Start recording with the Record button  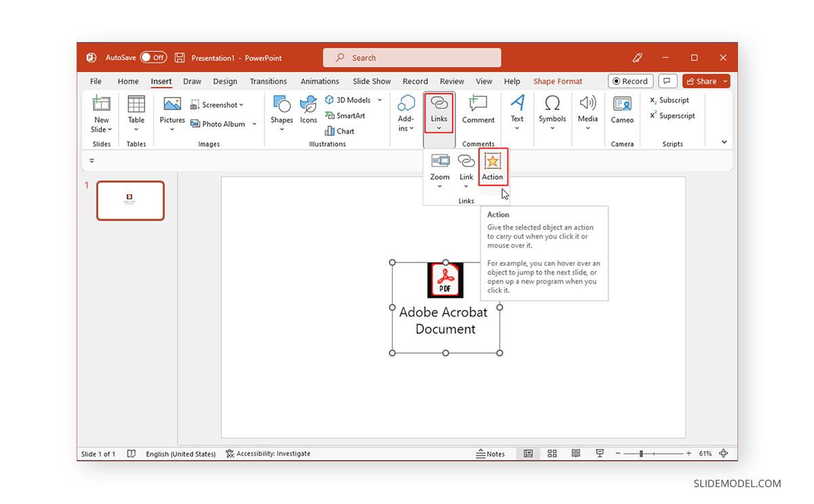(630, 80)
